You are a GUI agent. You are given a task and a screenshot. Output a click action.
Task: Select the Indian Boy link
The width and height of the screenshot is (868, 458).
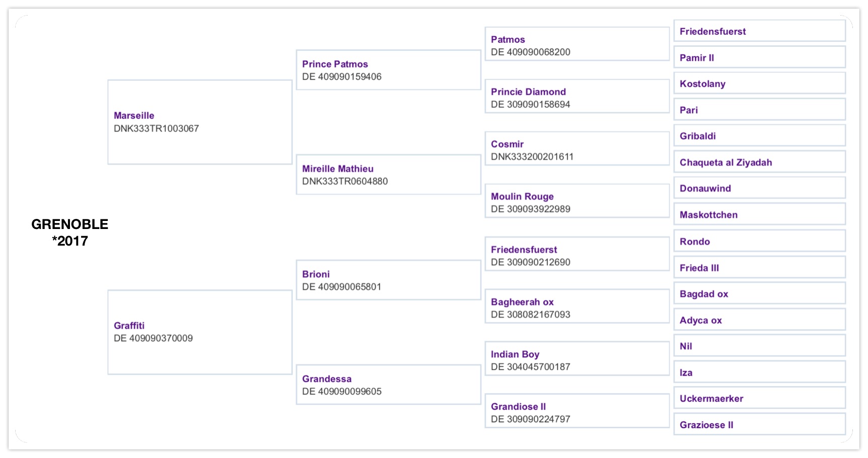click(515, 355)
